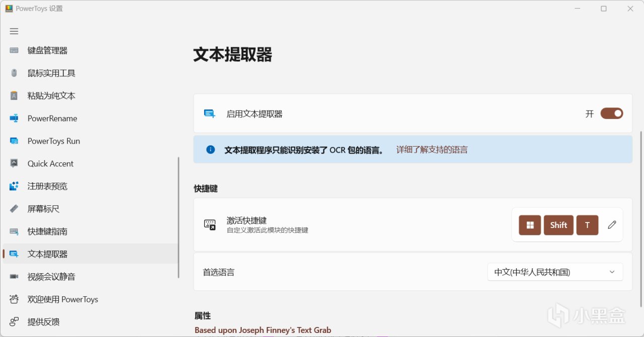Click the shortcut guide (快捷键指南) icon

(14, 232)
